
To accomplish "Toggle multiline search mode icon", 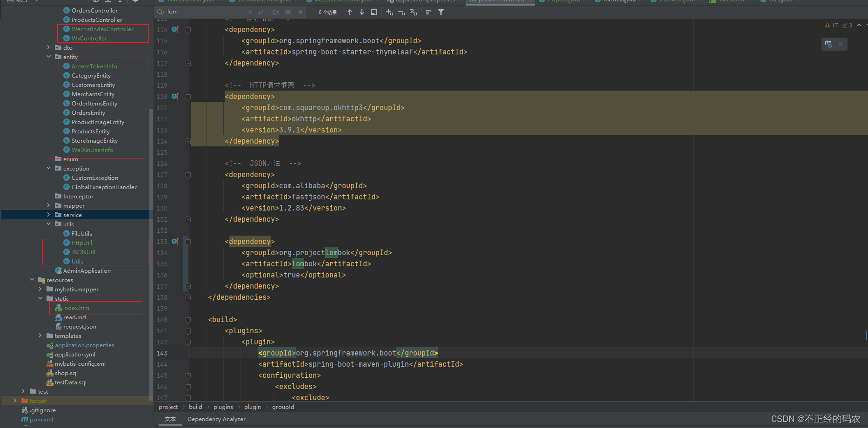I will 429,12.
